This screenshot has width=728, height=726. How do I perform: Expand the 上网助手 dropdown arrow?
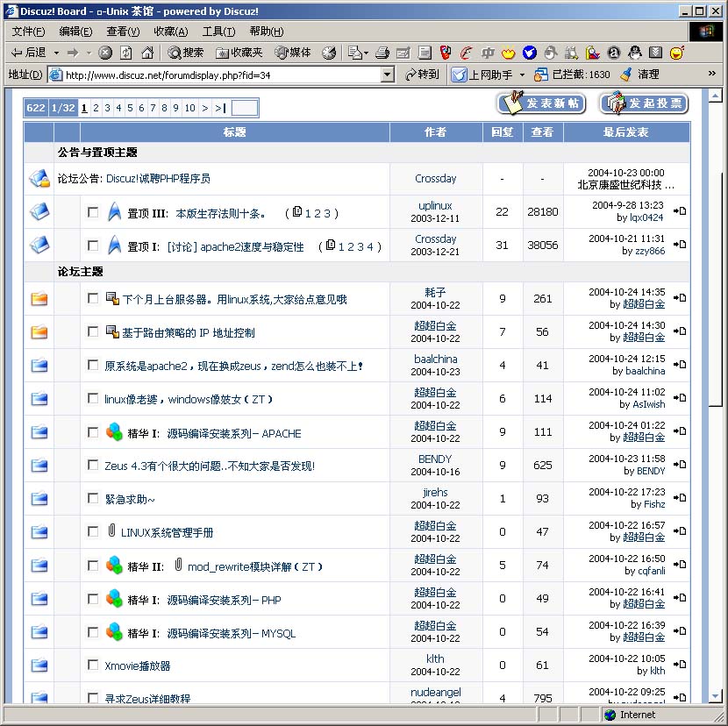(522, 75)
